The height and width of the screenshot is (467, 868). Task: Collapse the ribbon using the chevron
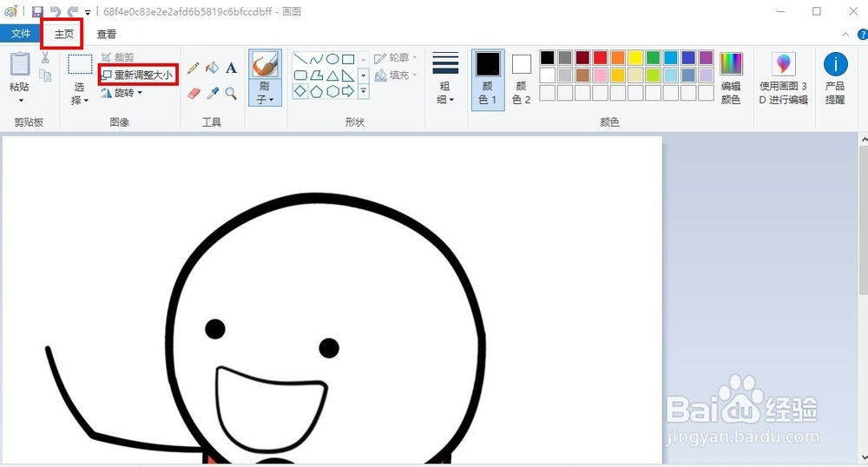(x=845, y=35)
